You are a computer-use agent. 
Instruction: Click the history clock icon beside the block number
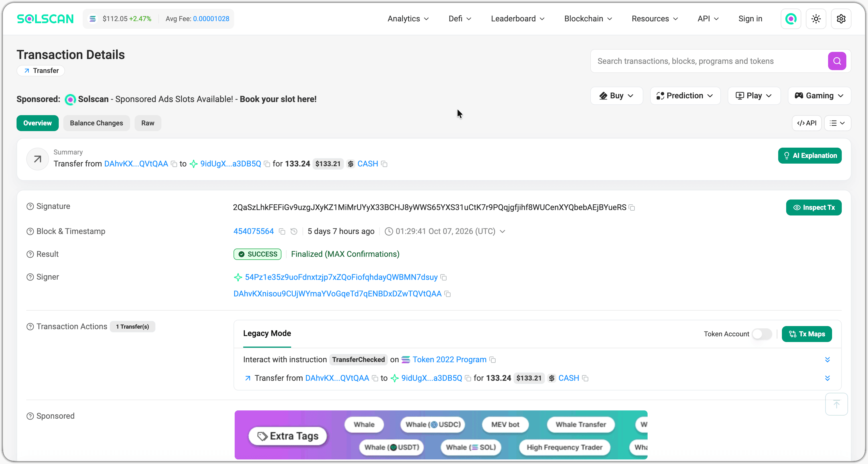point(294,232)
